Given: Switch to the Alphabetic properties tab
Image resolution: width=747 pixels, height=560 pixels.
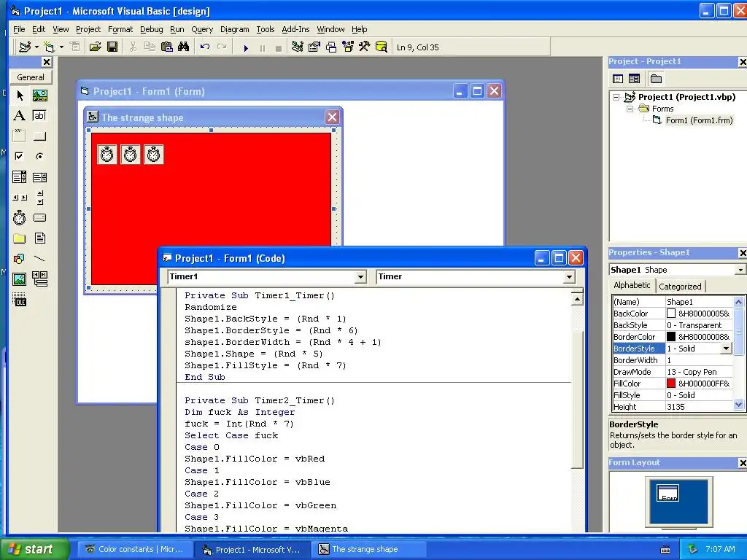Looking at the screenshot, I should 632,285.
